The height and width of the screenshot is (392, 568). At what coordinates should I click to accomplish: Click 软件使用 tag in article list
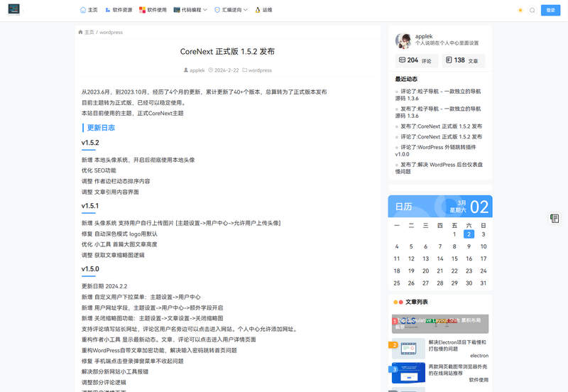(479, 380)
